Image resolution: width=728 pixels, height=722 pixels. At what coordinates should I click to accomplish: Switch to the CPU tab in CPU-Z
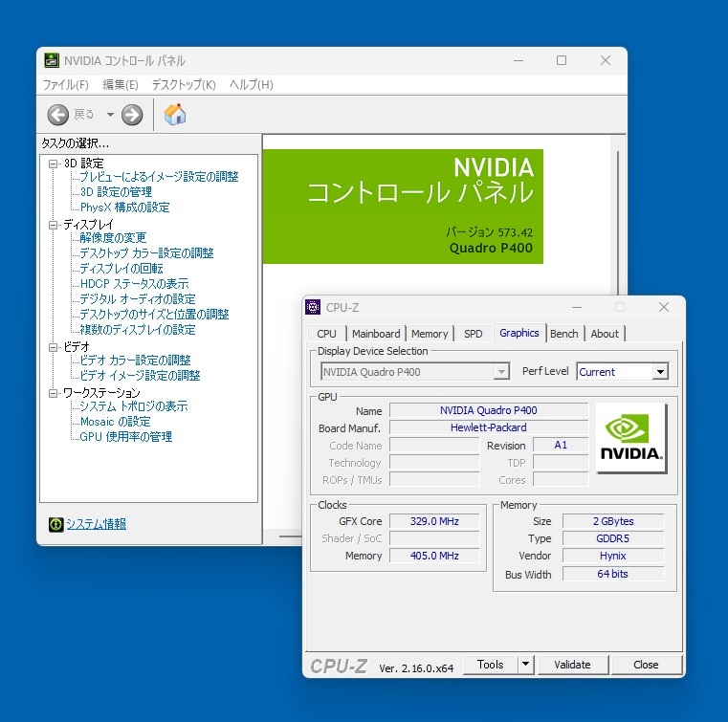point(326,334)
